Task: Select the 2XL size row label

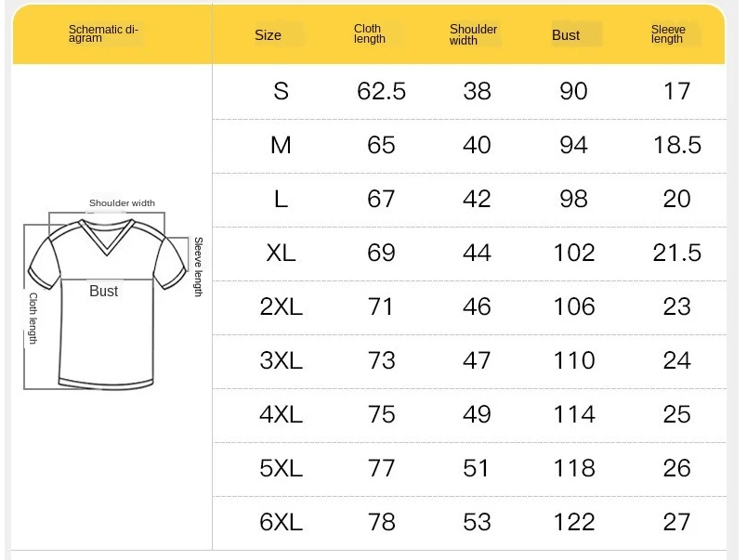Action: coord(281,306)
